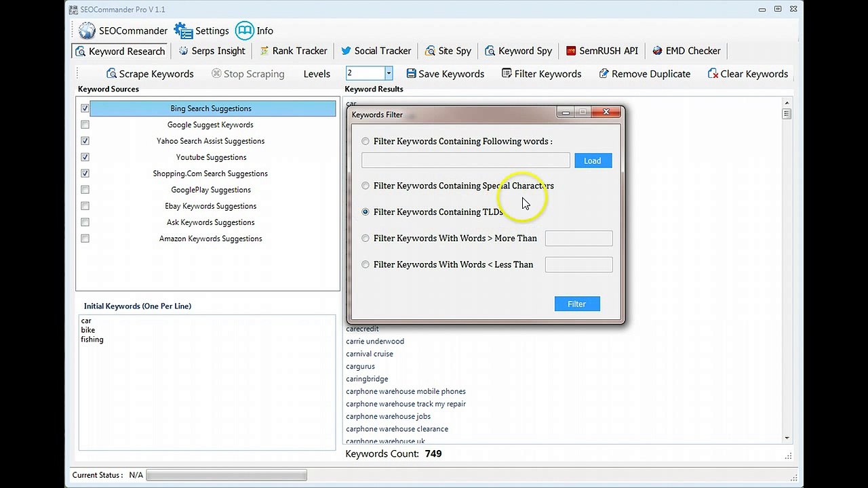Click the Info book icon
The width and height of the screenshot is (868, 488).
(x=244, y=30)
